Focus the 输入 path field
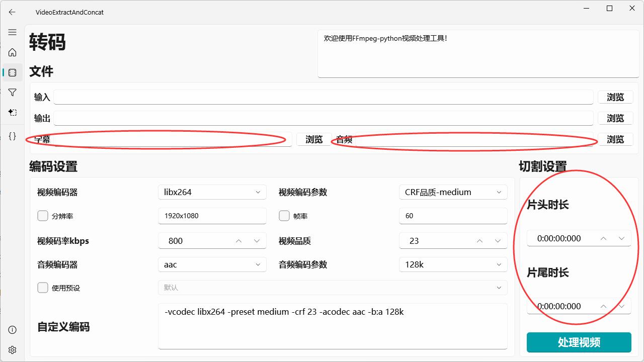This screenshot has height=362, width=644. click(x=324, y=97)
